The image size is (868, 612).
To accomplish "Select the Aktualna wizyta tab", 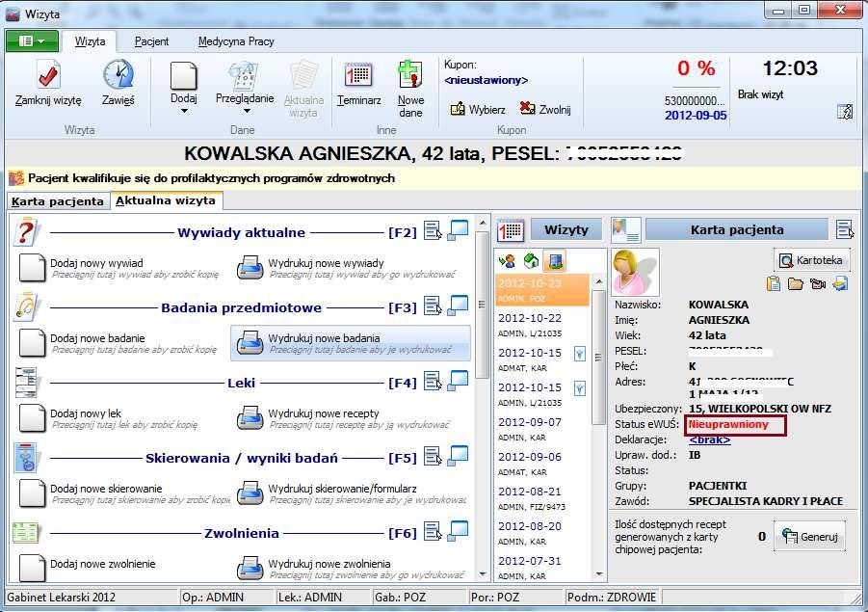I will tap(166, 200).
